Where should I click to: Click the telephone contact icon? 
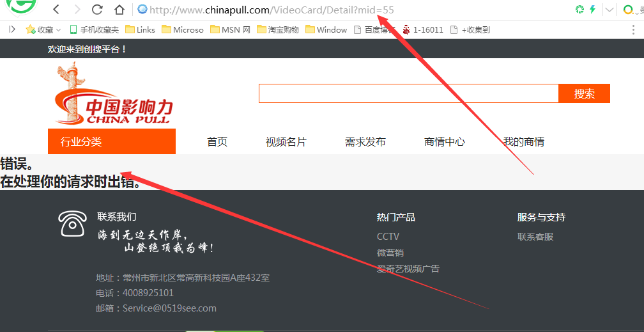point(73,223)
